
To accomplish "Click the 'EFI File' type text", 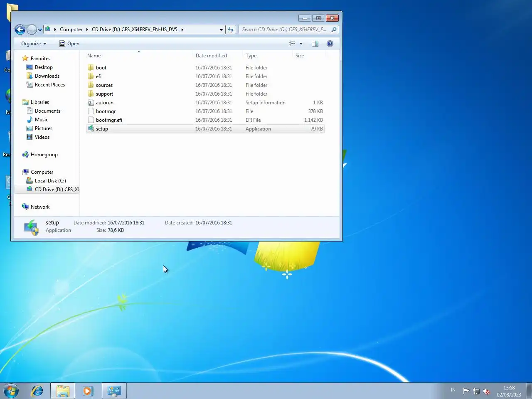I will tap(253, 120).
